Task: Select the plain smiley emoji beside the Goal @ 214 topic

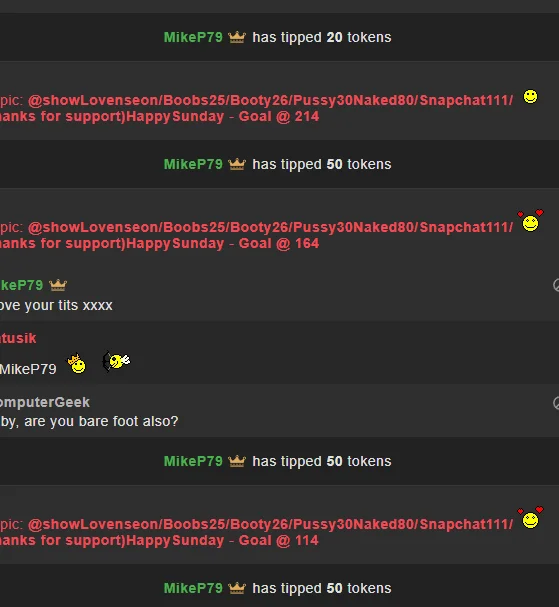Action: point(530,96)
